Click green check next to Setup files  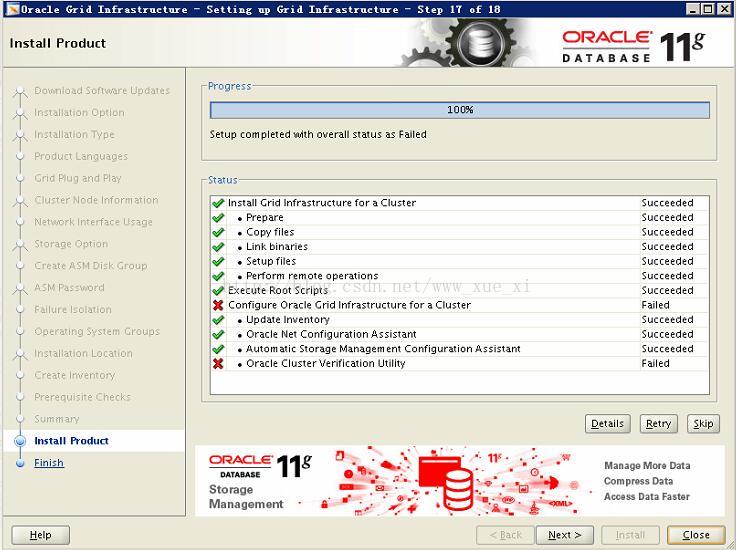[x=218, y=261]
